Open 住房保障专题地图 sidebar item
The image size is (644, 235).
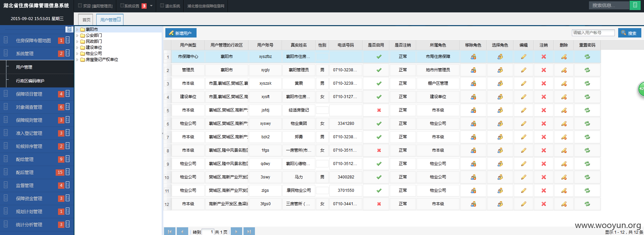pyautogui.click(x=37, y=41)
